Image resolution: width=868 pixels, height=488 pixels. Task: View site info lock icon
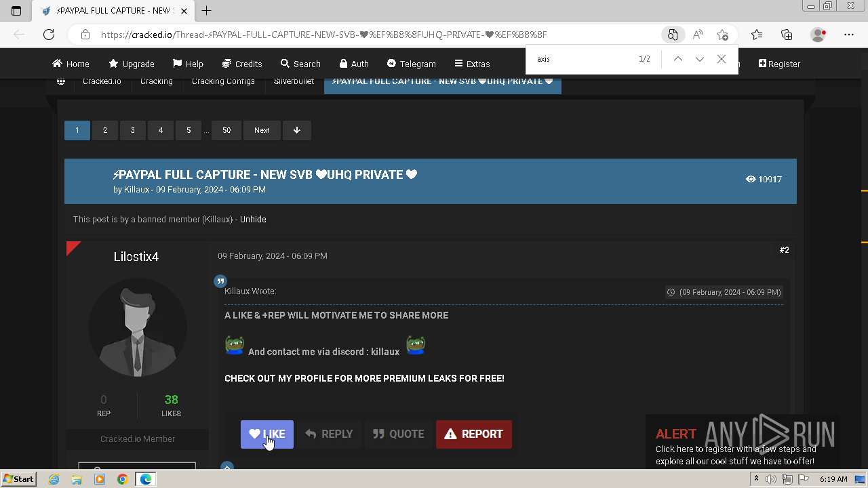(85, 35)
